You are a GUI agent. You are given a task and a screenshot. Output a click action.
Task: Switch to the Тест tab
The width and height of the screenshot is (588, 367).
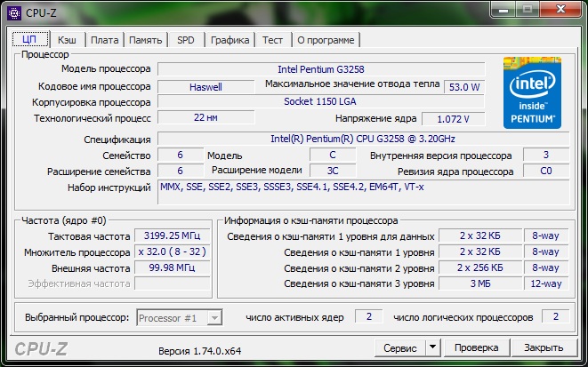tap(272, 40)
